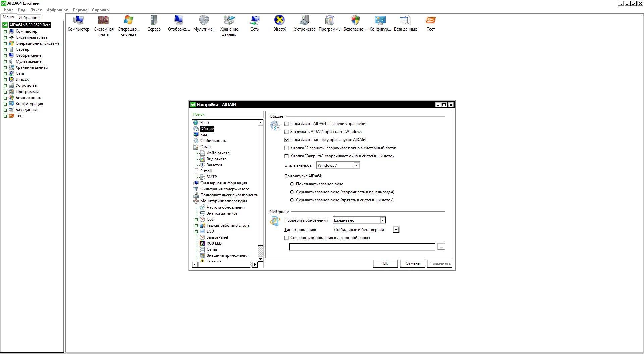Enable Показывать AIDA64 в Панели управления

(x=286, y=124)
